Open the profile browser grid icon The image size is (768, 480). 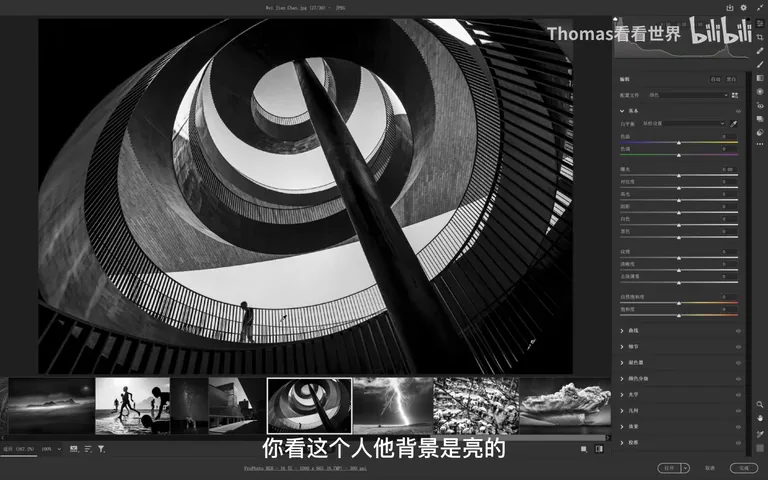pos(735,95)
